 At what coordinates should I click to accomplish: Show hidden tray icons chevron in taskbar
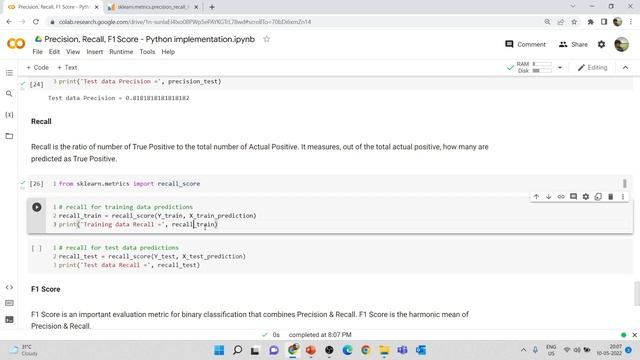523,350
